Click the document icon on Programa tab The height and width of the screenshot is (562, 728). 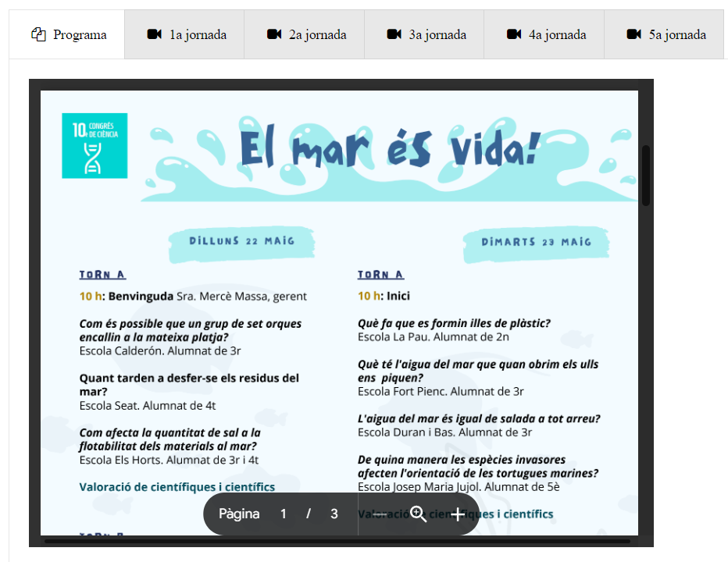[x=38, y=34]
